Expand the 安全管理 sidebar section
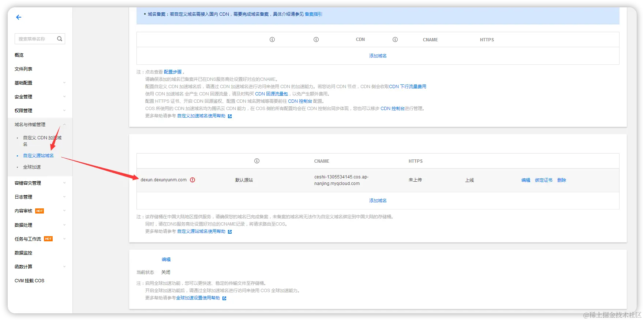 pos(64,97)
